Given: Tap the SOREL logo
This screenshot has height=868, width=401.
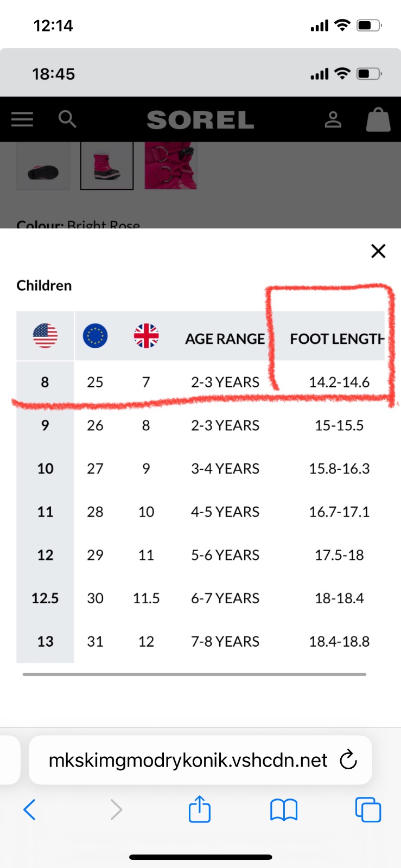Looking at the screenshot, I should 200,120.
